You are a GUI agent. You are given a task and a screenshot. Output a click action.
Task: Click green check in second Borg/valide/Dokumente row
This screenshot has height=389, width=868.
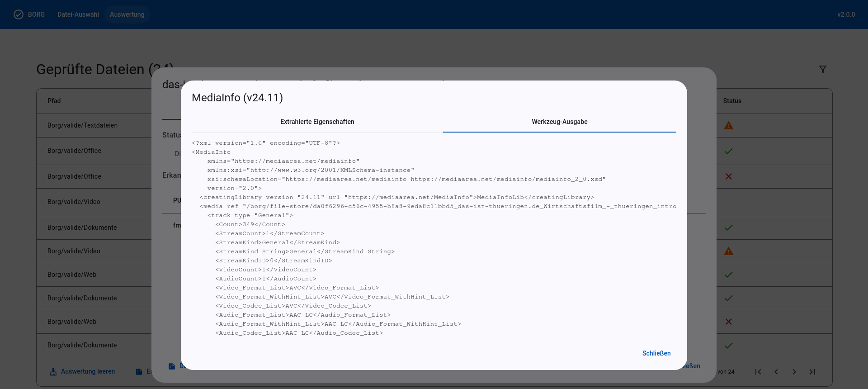[x=729, y=298]
